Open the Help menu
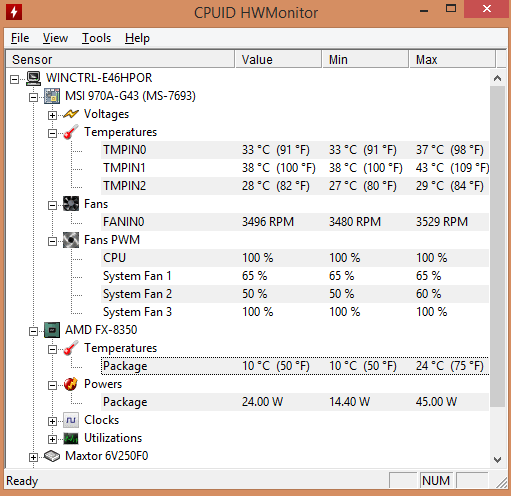Screen dimensions: 511x496 pos(137,38)
